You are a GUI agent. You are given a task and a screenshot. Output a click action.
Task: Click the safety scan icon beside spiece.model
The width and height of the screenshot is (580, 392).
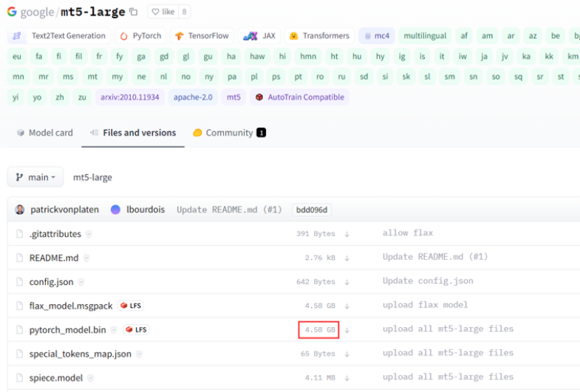[90, 378]
